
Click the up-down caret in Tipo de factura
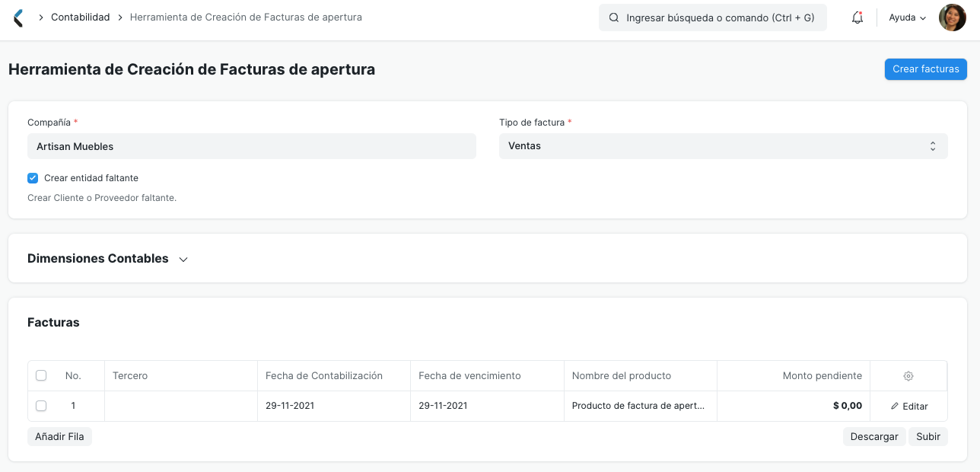[932, 145]
